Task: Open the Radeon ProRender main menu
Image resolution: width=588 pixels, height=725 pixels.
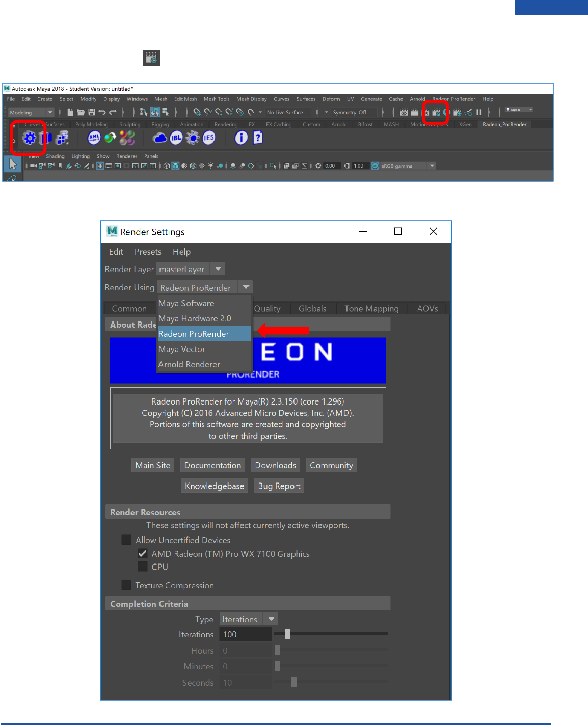Action: [453, 99]
